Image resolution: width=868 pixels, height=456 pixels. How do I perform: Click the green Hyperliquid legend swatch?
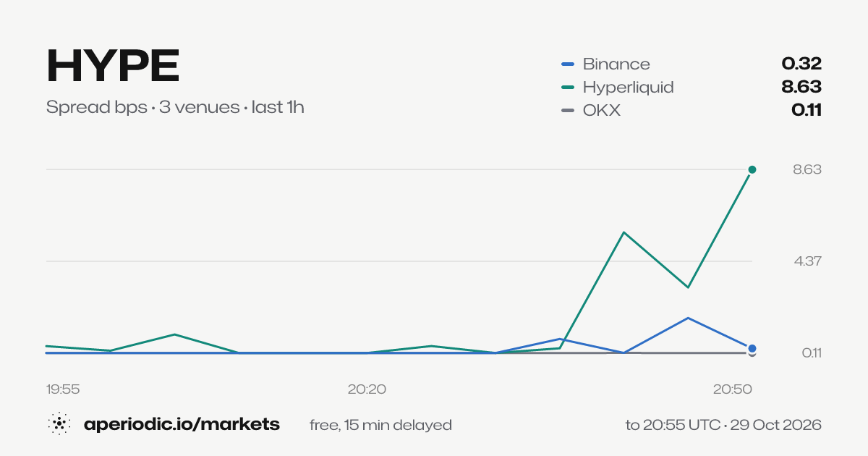(x=568, y=88)
